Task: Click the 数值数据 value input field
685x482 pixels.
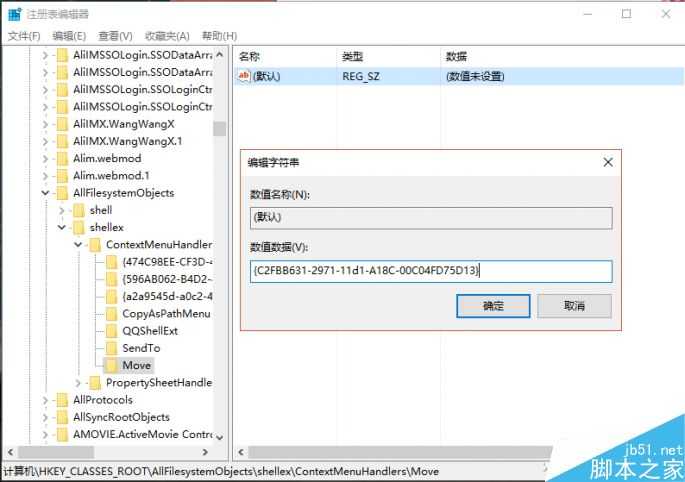Action: pyautogui.click(x=430, y=271)
